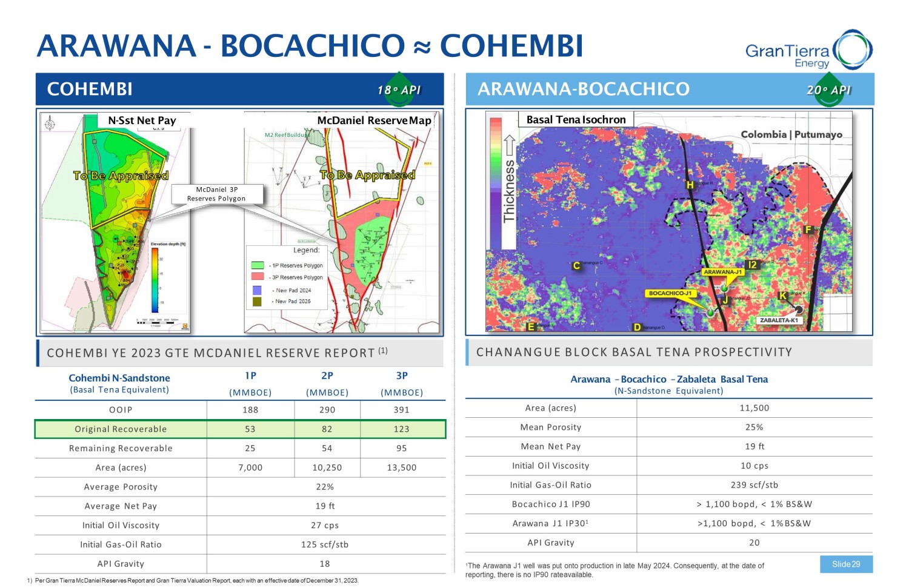Click the "Arawana J1 IP30" row label
909x588 pixels.
point(551,523)
